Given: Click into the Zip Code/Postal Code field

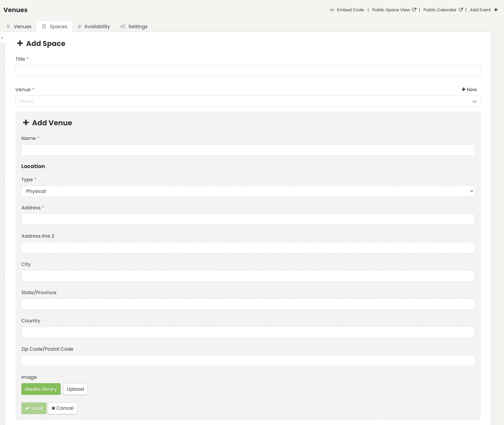Looking at the screenshot, I should click(248, 361).
